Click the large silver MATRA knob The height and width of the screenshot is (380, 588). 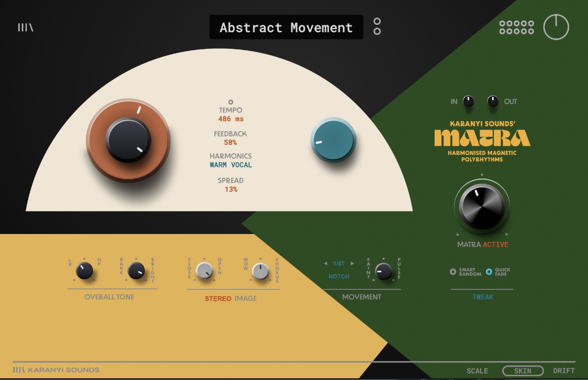click(x=482, y=206)
